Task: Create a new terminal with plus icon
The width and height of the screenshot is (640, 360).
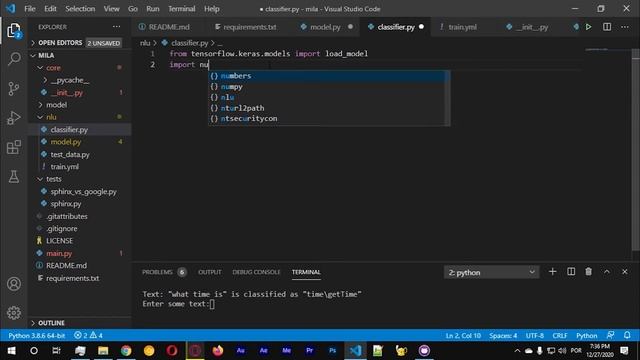Action: (x=552, y=272)
